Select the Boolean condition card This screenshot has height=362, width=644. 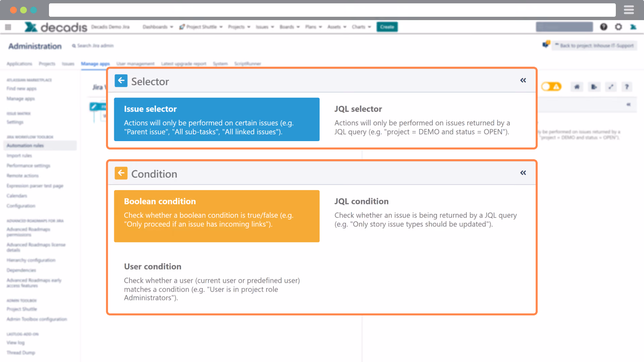217,216
